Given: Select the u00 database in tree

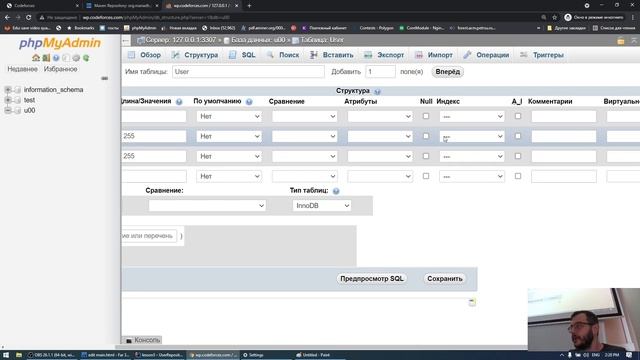Looking at the screenshot, I should tap(29, 110).
